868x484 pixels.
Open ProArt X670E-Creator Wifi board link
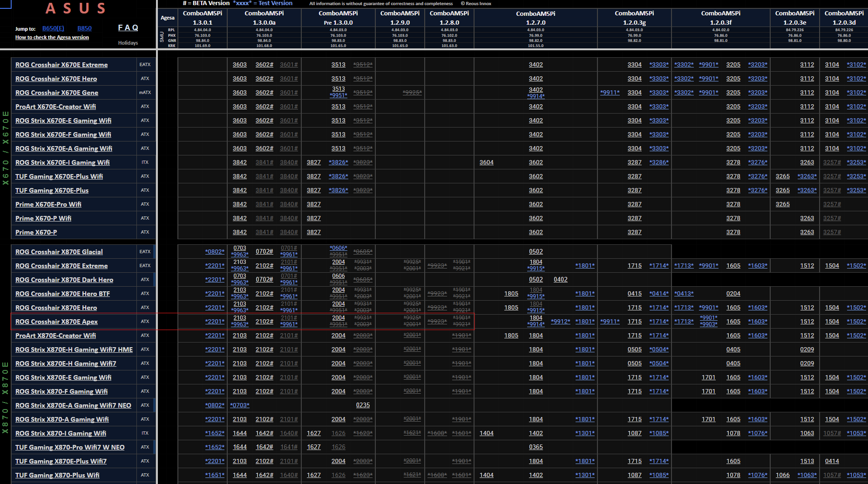click(55, 107)
